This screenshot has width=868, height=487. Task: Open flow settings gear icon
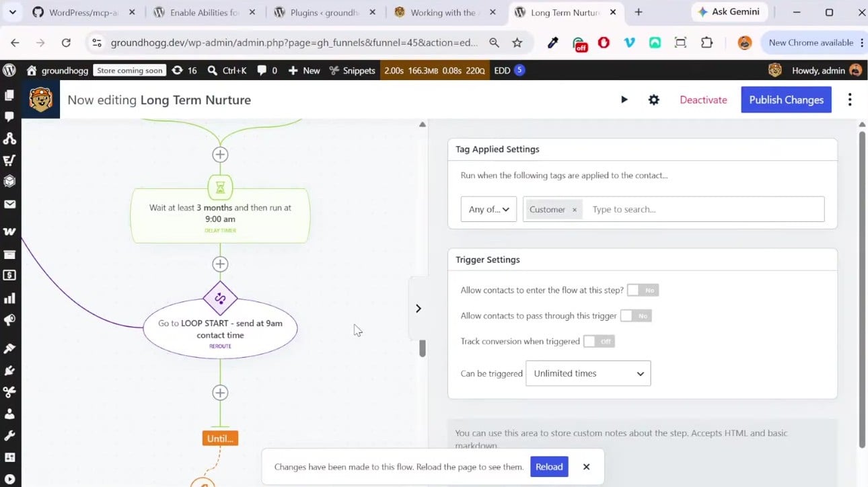653,100
